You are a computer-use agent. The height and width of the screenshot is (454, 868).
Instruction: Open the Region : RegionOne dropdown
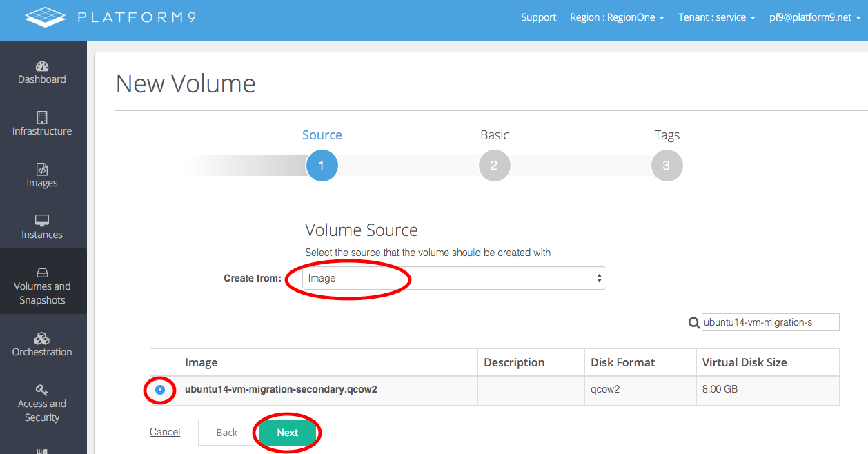click(617, 17)
